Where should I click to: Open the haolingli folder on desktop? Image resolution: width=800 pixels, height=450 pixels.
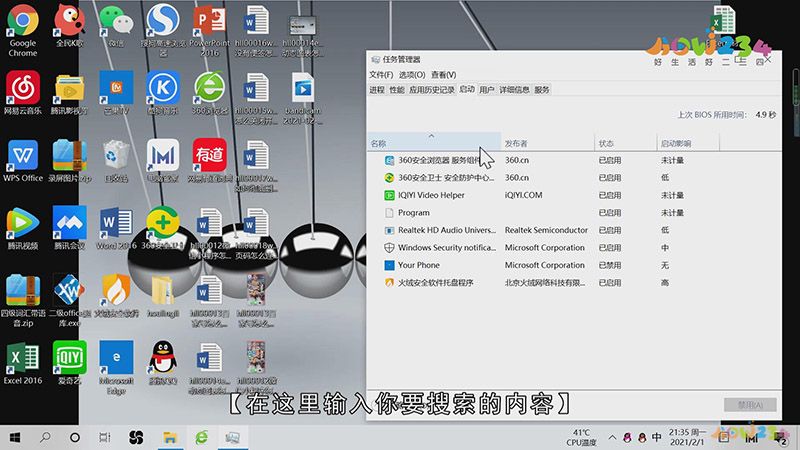pyautogui.click(x=163, y=296)
